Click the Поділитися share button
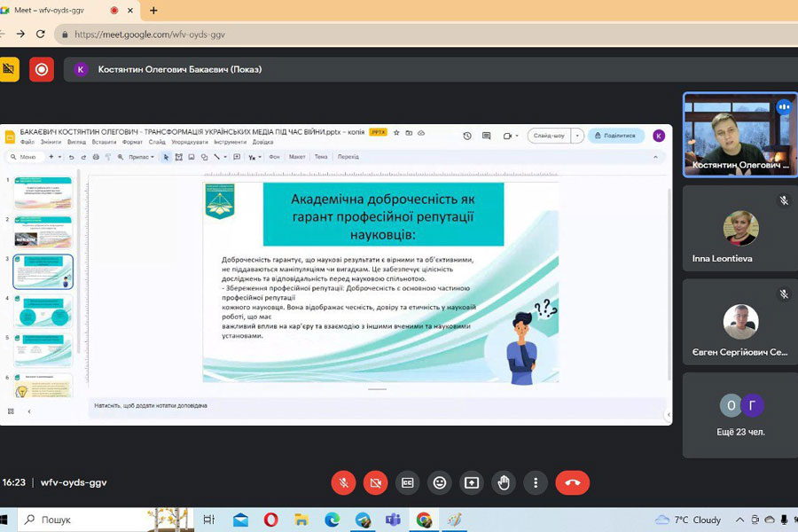The height and width of the screenshot is (532, 798). click(616, 136)
